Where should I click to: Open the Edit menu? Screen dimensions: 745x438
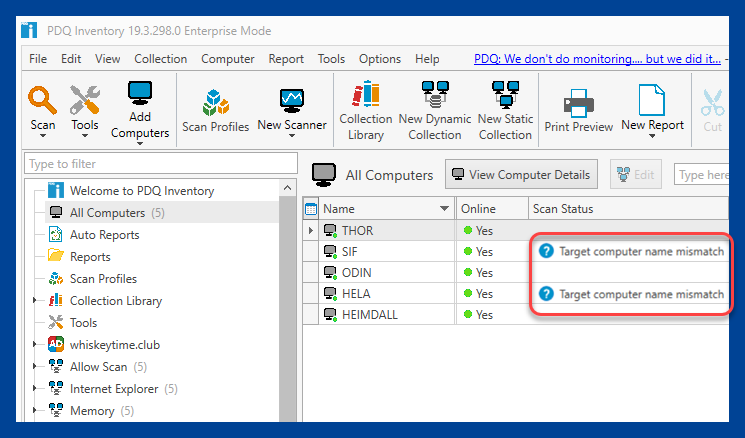[71, 59]
